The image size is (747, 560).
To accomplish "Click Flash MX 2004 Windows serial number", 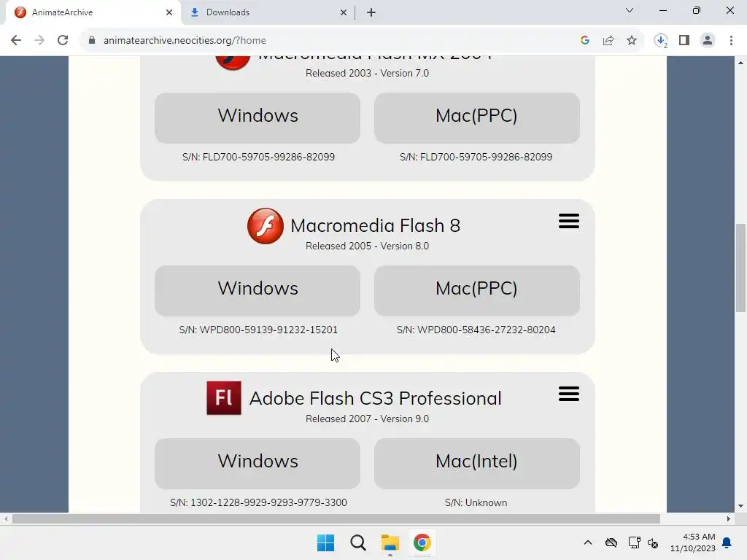I will coord(258,157).
